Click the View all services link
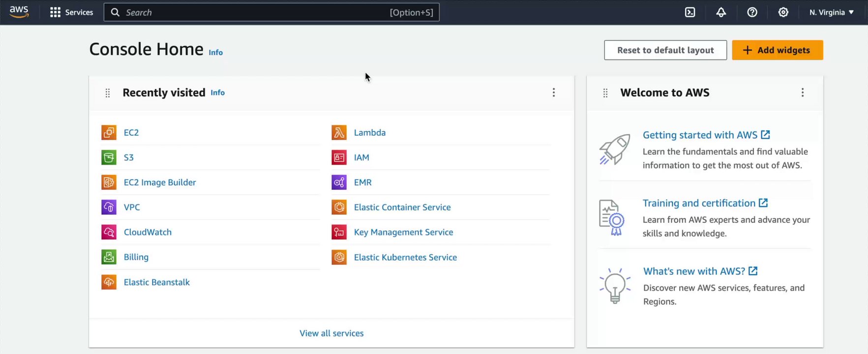 [331, 333]
